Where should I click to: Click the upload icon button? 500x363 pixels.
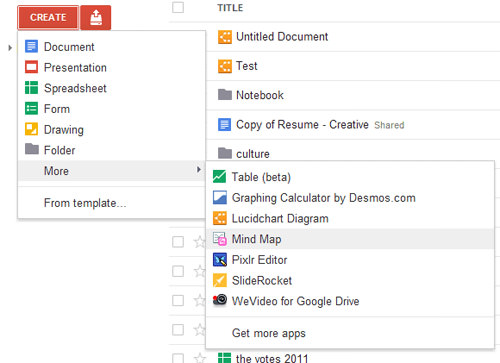coord(96,17)
